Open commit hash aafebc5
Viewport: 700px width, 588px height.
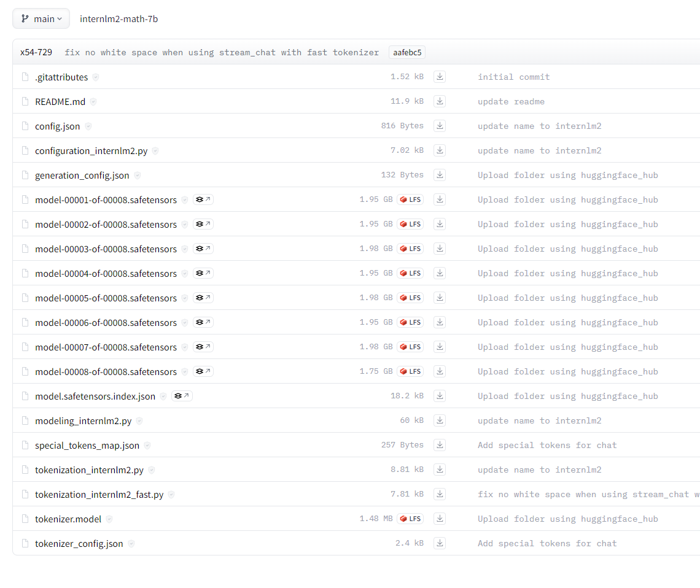(x=407, y=52)
